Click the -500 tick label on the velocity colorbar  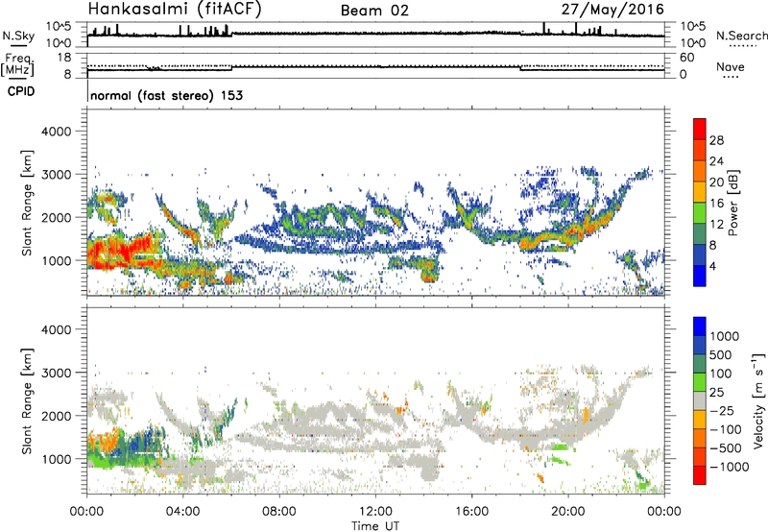[726, 447]
